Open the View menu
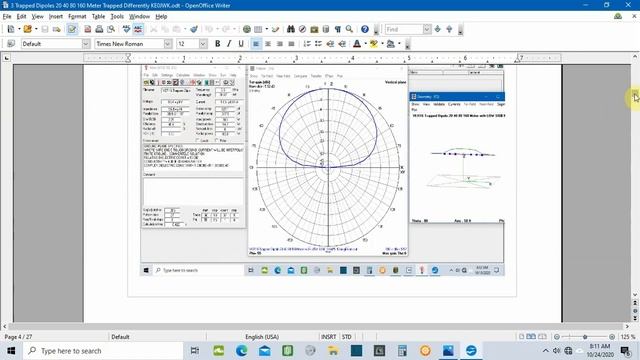 pos(38,16)
